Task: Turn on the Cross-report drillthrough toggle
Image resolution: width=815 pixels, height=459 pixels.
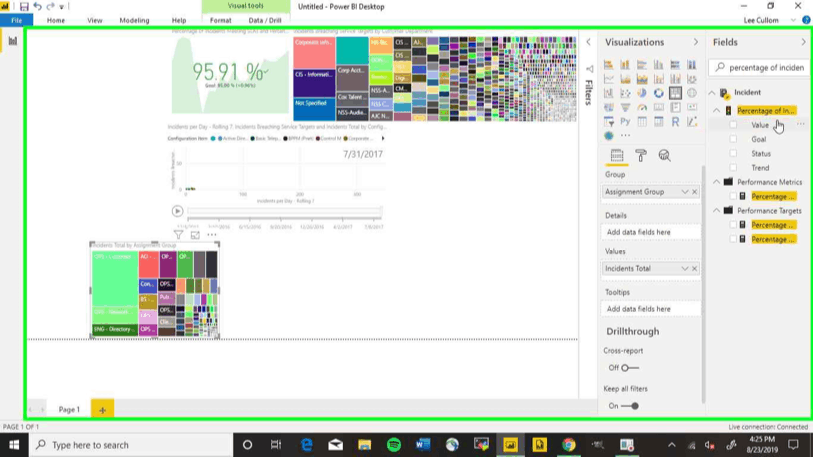Action: (629, 368)
